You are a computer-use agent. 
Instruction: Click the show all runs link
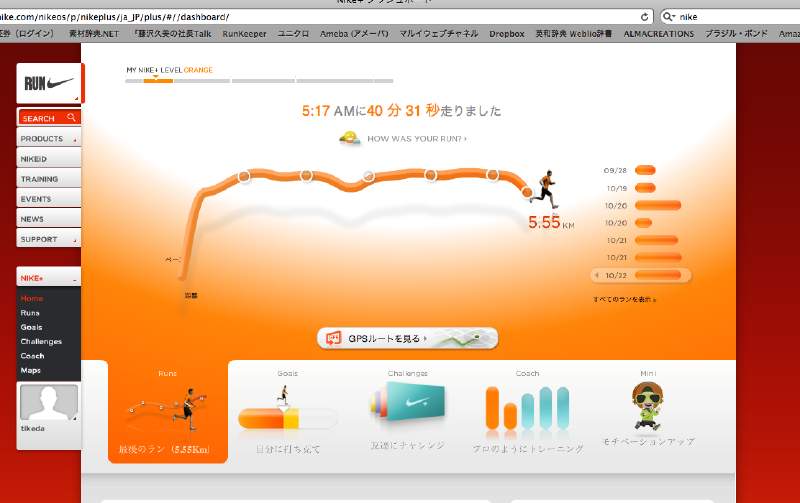click(x=625, y=299)
